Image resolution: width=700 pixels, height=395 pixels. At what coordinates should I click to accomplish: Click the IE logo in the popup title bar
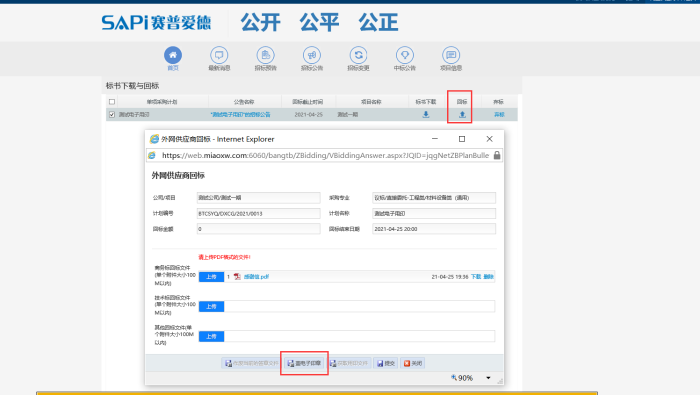tap(154, 139)
